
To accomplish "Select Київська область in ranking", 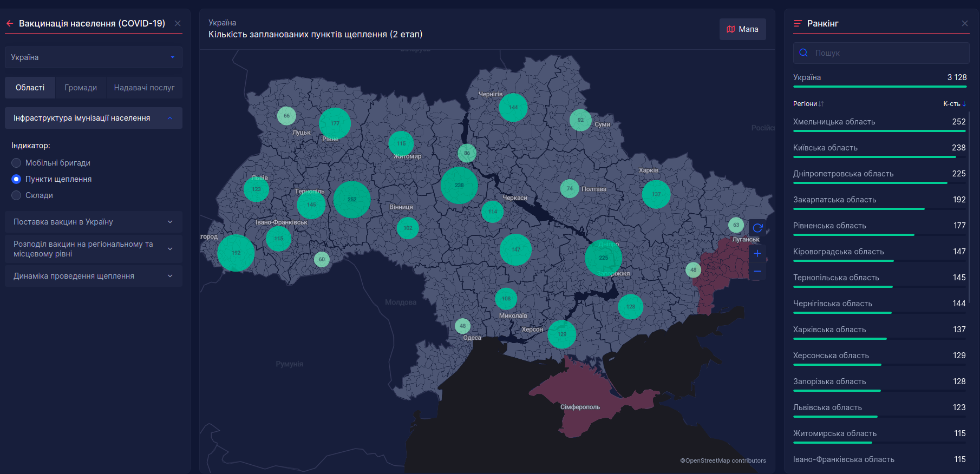I will [x=880, y=150].
